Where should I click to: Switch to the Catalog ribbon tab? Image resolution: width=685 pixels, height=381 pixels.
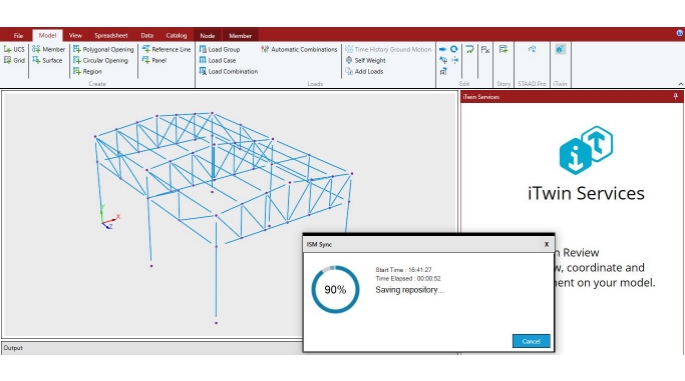[176, 36]
